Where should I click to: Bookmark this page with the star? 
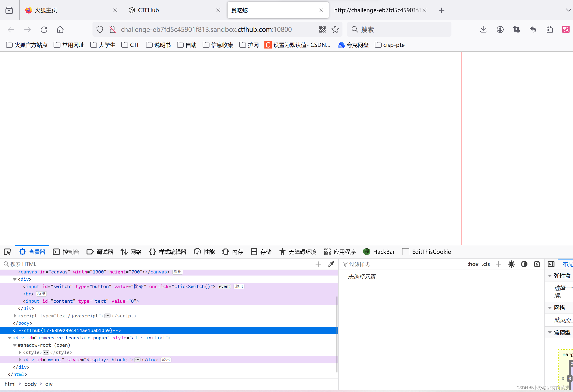tap(335, 29)
